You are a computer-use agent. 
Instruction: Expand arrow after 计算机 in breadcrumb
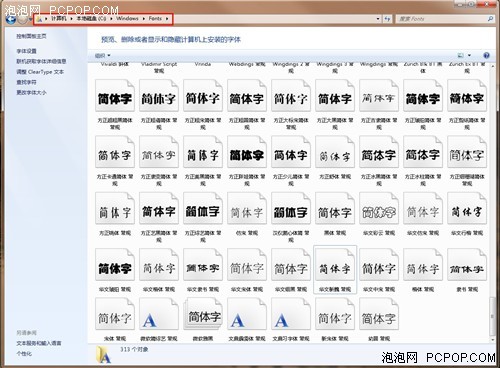[71, 19]
